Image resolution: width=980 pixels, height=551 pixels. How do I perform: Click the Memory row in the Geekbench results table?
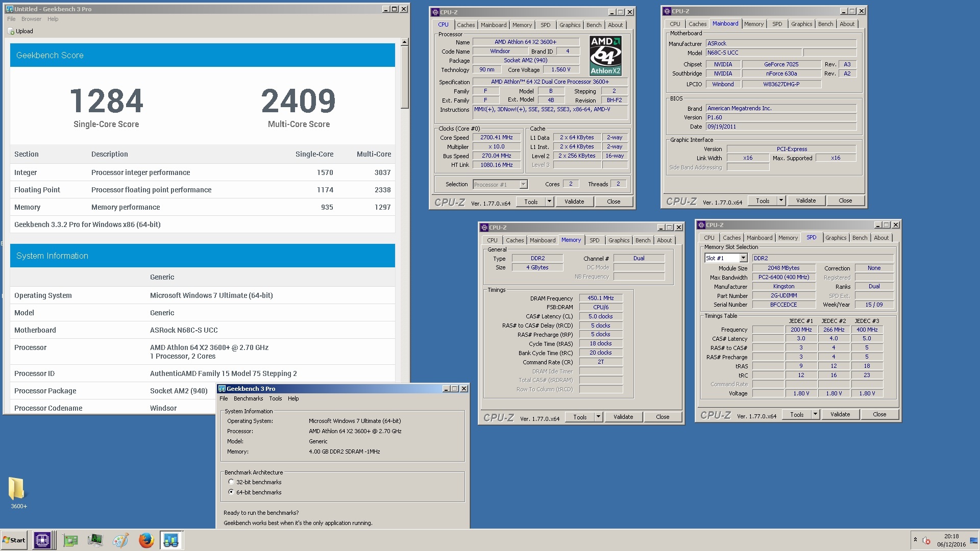(203, 207)
